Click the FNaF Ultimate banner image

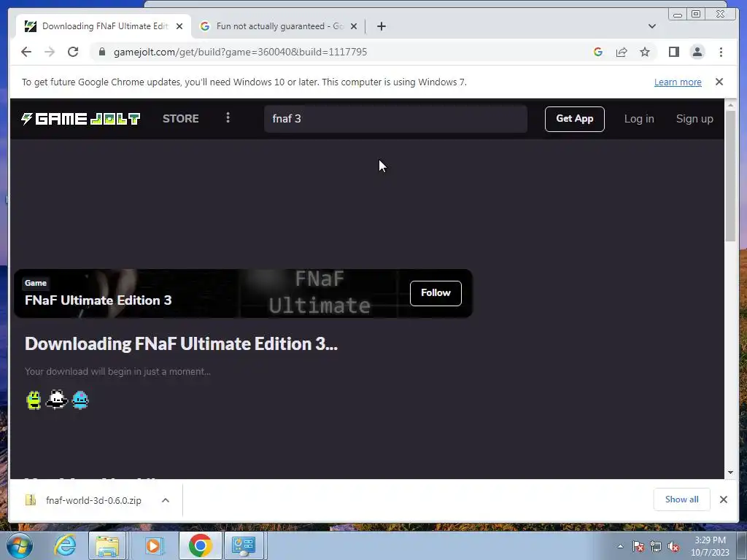pyautogui.click(x=243, y=293)
